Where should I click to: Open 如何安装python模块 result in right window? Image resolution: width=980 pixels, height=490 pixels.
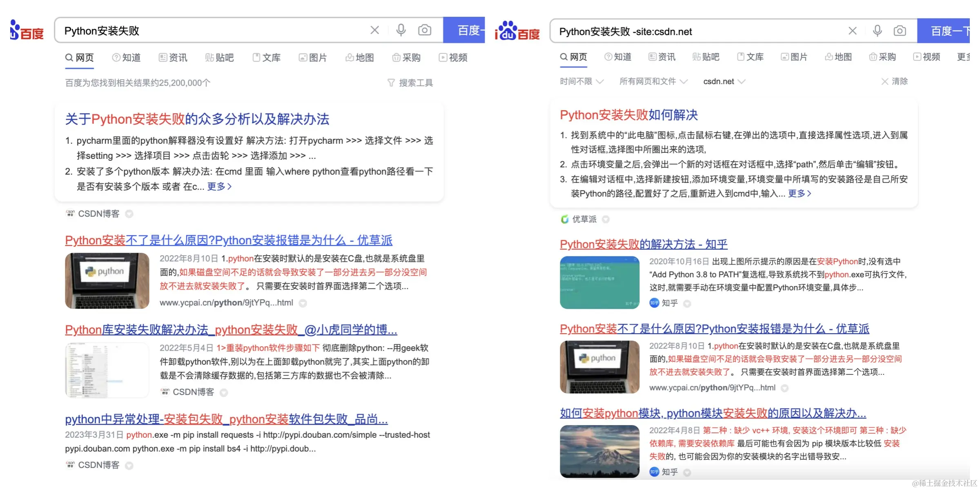click(713, 413)
